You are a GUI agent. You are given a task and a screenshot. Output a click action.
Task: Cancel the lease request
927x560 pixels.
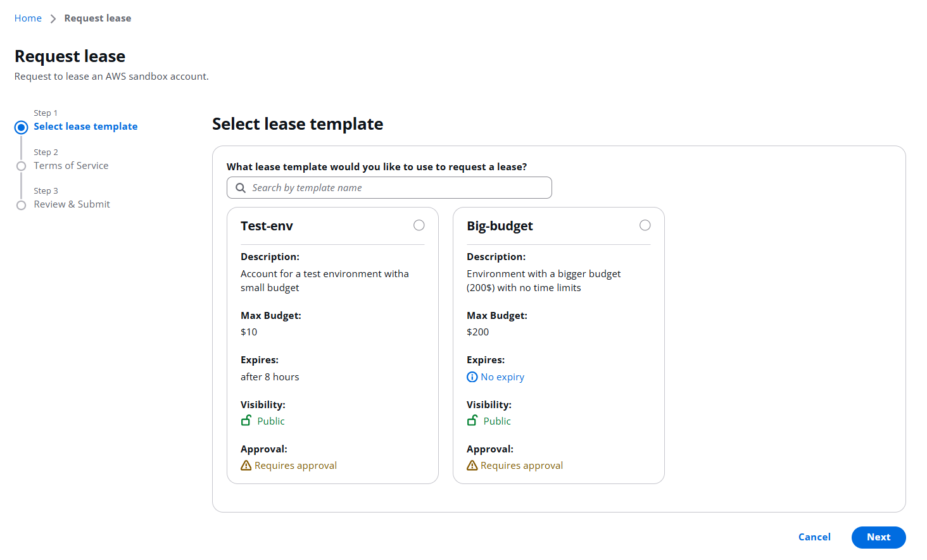pyautogui.click(x=814, y=537)
